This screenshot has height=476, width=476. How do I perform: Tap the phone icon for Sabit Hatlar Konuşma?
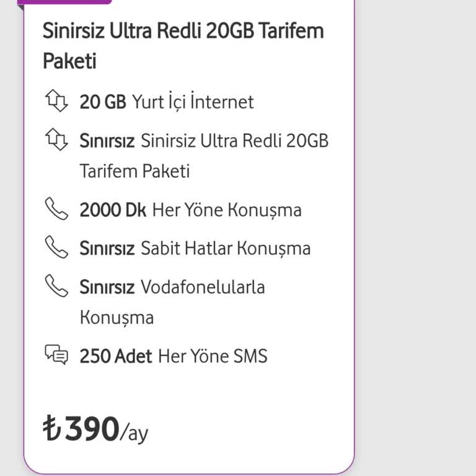click(x=56, y=247)
